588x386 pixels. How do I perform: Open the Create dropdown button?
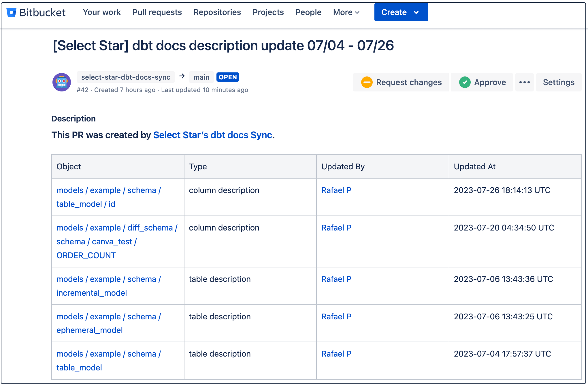(x=401, y=12)
